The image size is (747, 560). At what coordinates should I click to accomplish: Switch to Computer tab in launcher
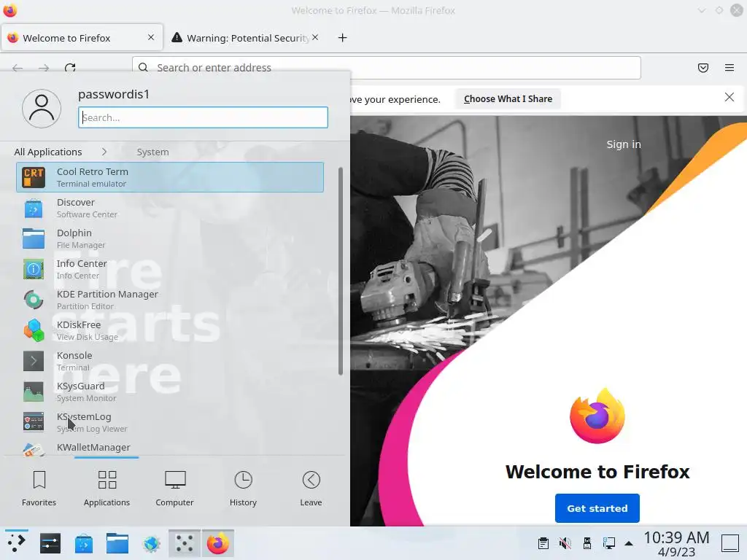point(174,489)
